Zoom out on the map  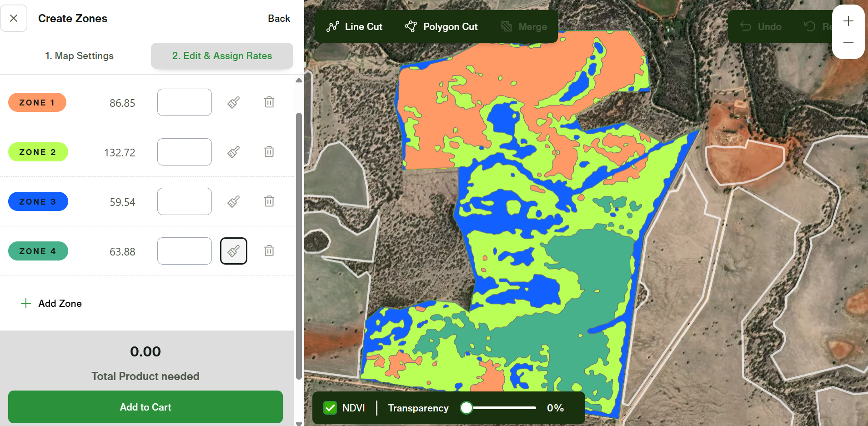coord(848,43)
